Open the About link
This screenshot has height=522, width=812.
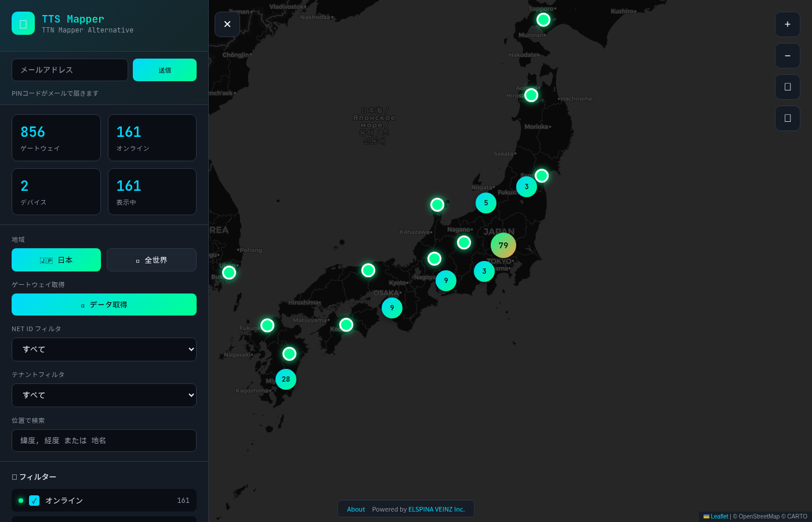tap(356, 509)
